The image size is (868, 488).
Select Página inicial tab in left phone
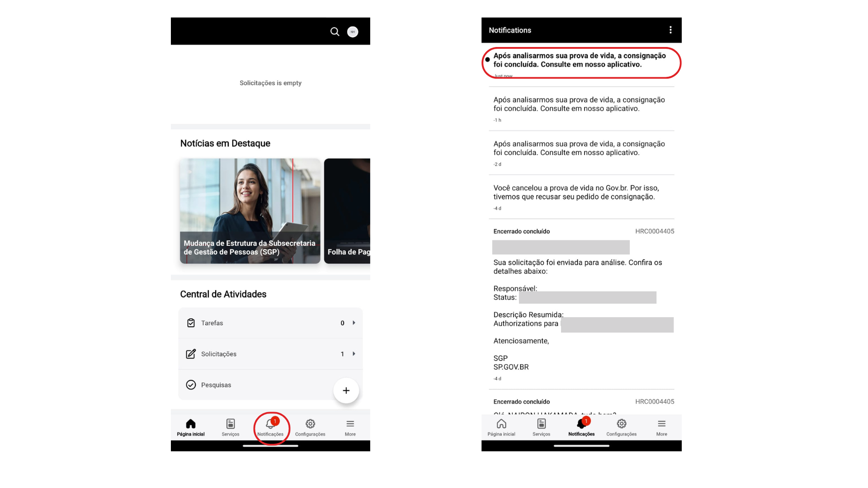tap(191, 427)
